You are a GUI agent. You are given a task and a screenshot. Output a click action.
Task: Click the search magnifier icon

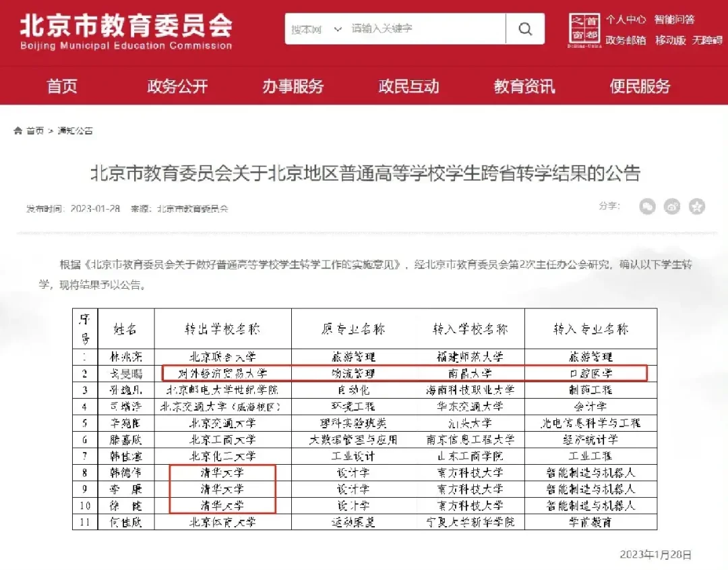[x=525, y=29]
